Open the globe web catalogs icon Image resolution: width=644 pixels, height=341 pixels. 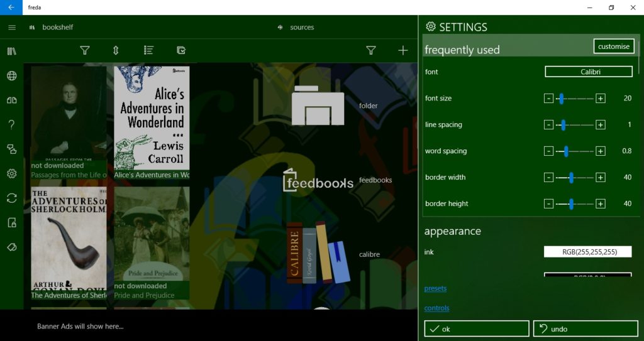pos(12,75)
